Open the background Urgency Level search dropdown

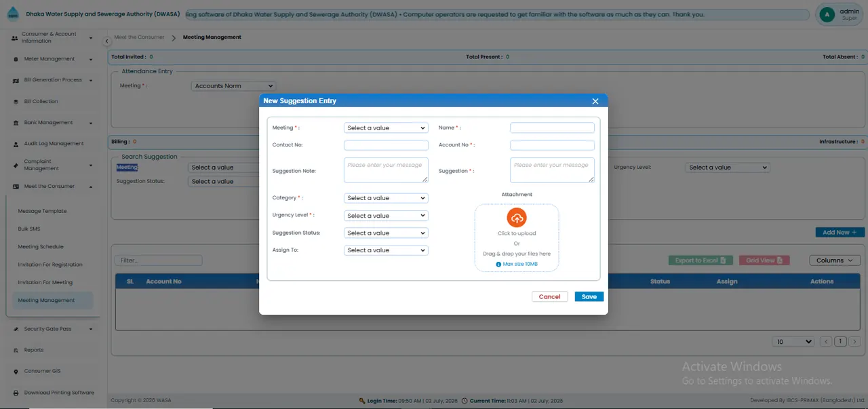pyautogui.click(x=728, y=168)
